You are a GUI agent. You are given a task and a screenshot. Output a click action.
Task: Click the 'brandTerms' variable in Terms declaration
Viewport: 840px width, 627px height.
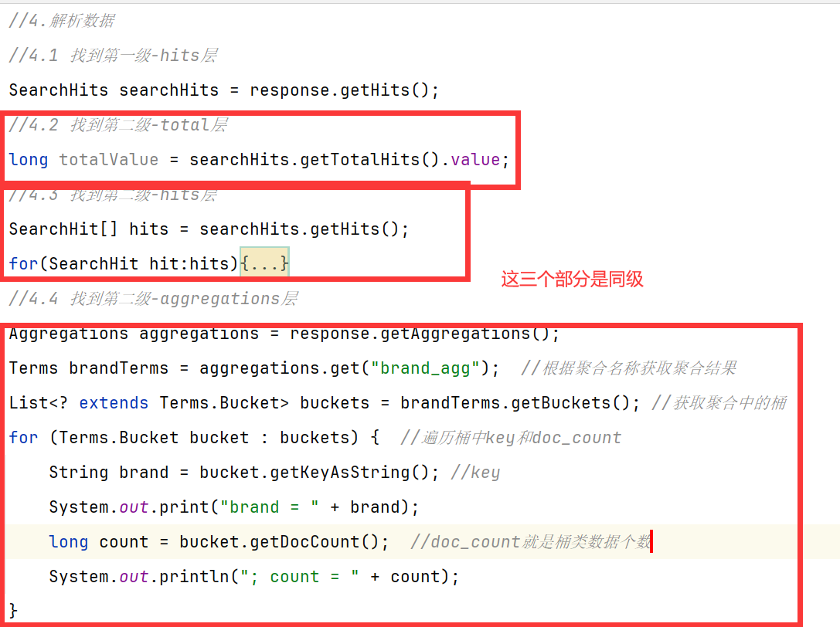point(118,368)
